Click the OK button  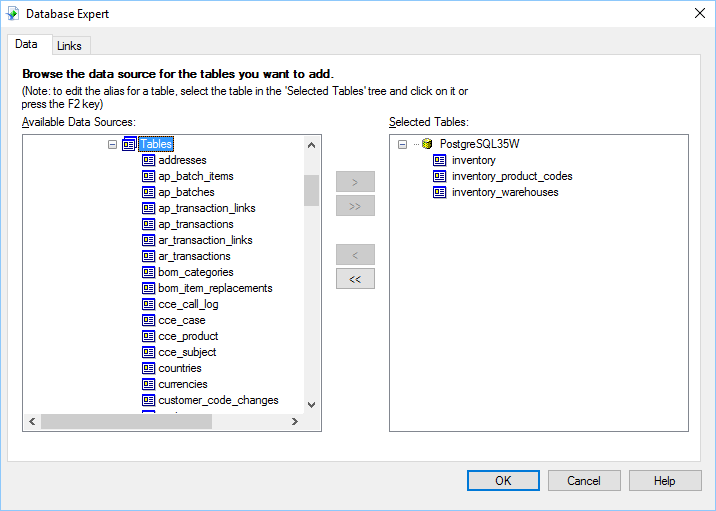pyautogui.click(x=503, y=480)
